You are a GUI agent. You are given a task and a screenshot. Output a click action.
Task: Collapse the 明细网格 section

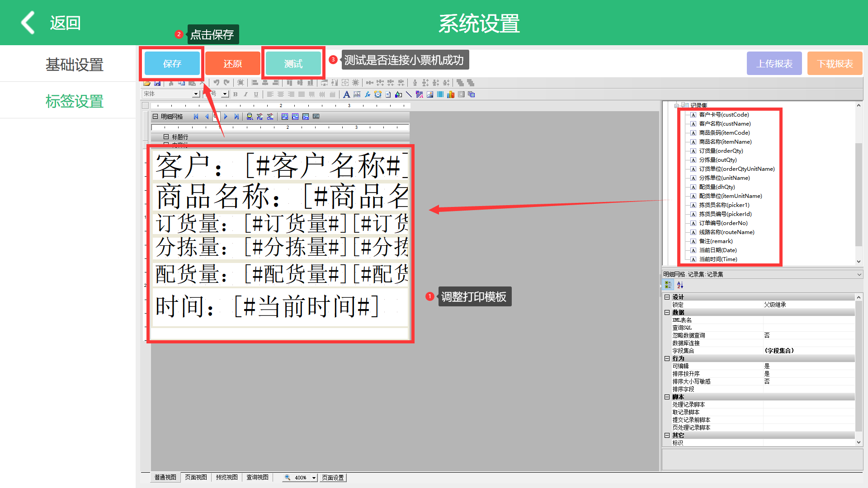pyautogui.click(x=155, y=117)
